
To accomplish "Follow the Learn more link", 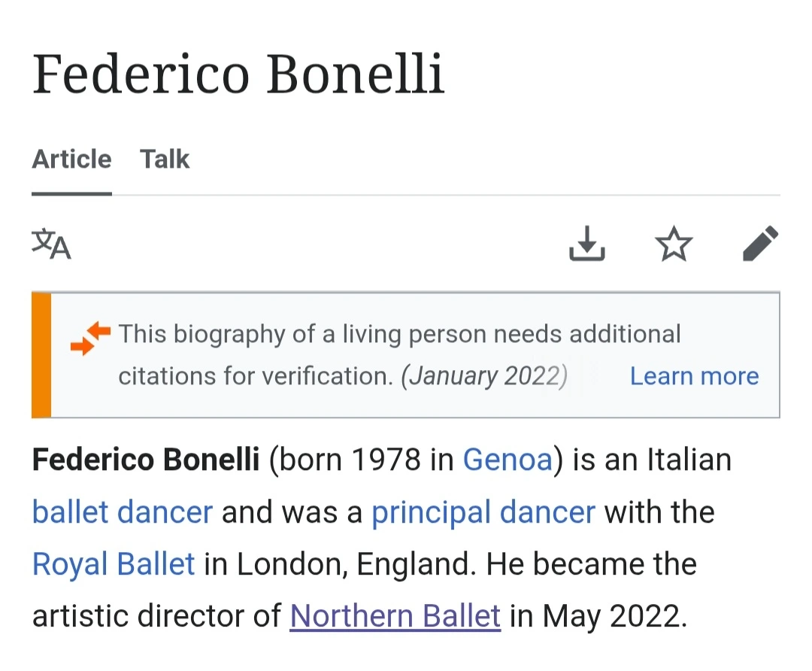I will 694,376.
